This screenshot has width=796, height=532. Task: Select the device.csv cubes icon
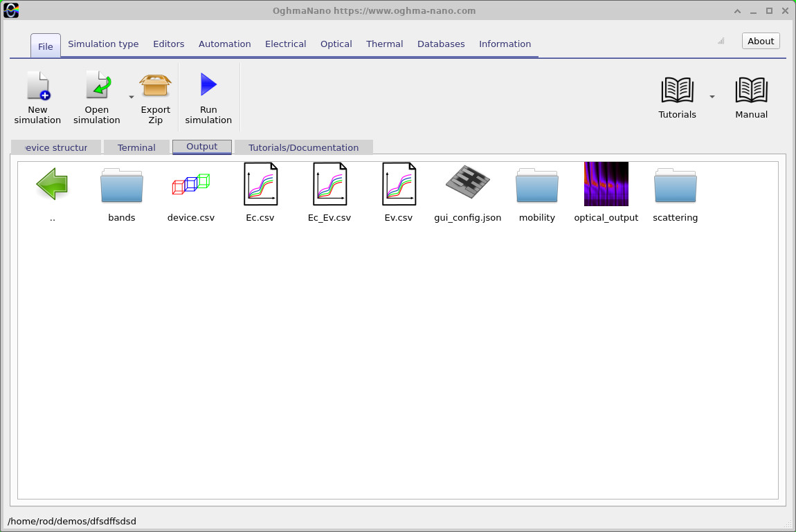(x=191, y=183)
